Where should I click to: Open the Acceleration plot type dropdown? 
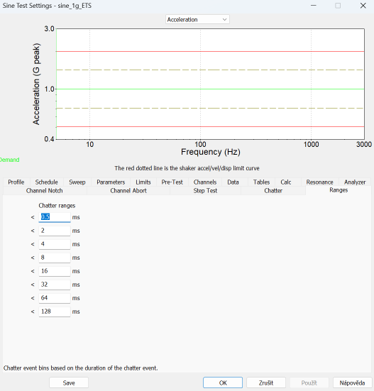coord(197,19)
